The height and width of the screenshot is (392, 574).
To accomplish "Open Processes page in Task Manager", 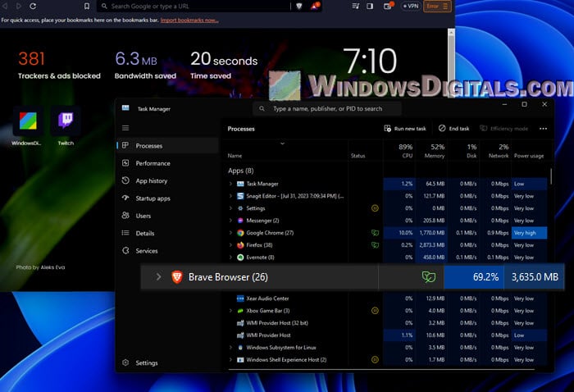I will tap(167, 146).
